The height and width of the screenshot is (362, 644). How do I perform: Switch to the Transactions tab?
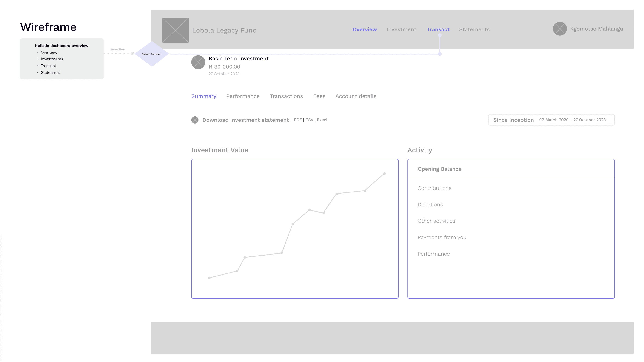[286, 96]
